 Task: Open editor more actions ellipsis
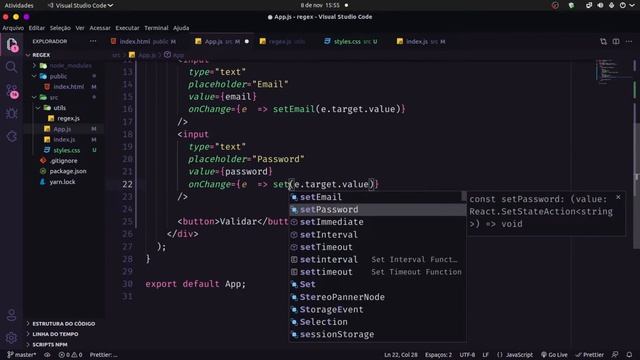(629, 41)
